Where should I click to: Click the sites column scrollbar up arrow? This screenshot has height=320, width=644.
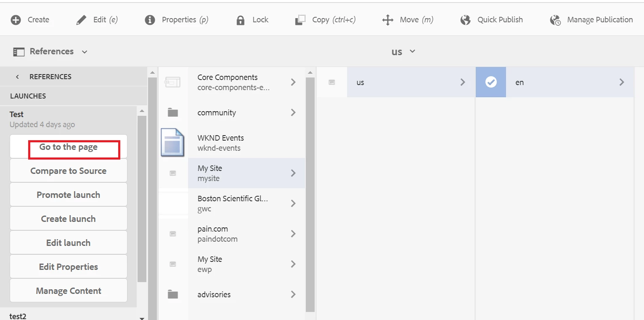click(x=310, y=72)
